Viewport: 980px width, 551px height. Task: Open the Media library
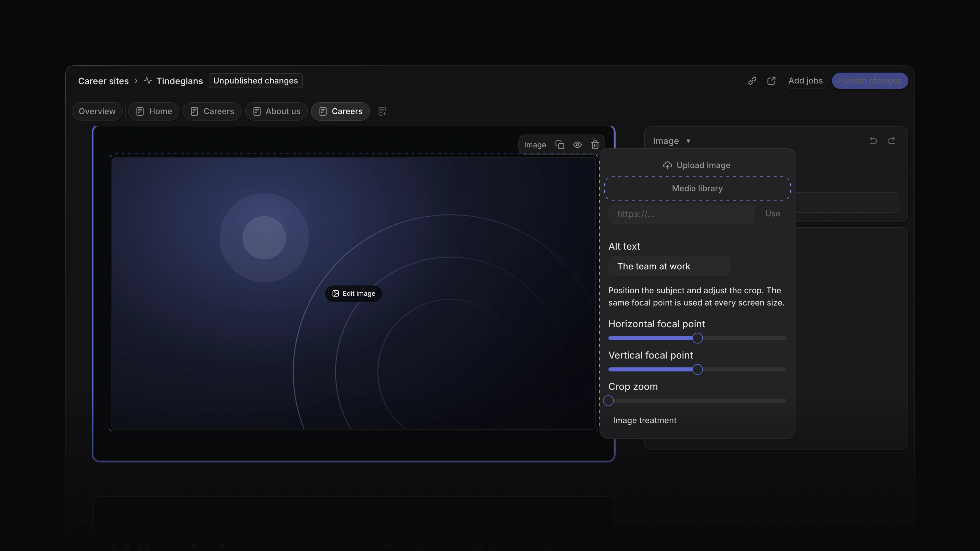697,188
